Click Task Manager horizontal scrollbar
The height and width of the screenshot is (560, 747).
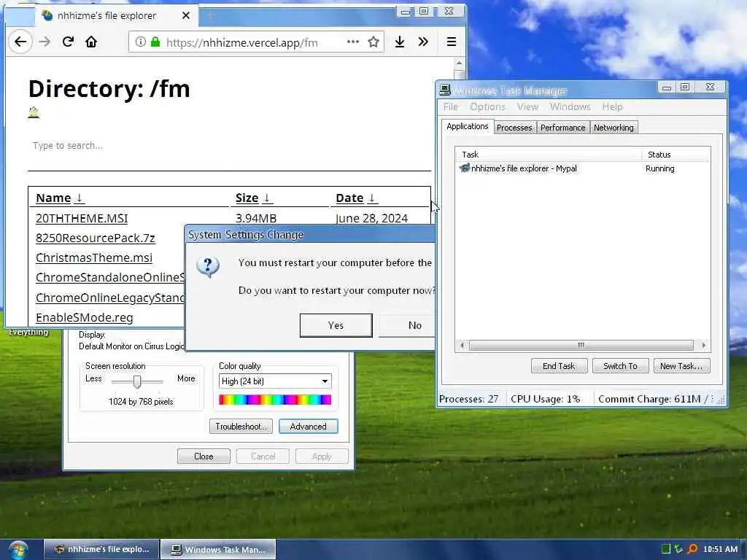581,345
